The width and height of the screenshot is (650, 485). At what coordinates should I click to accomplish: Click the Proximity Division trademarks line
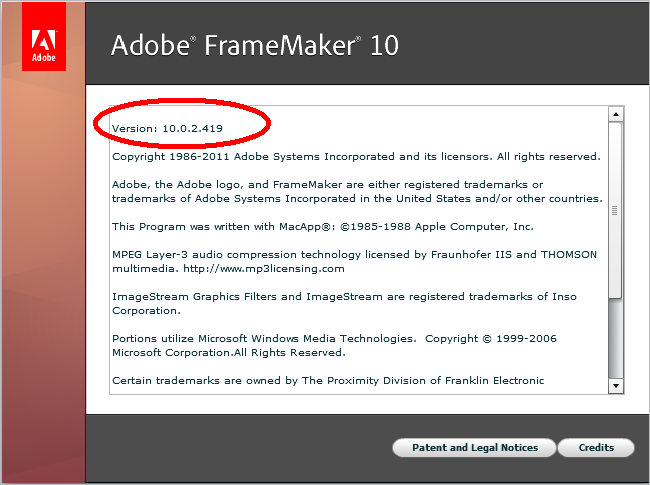tap(328, 381)
